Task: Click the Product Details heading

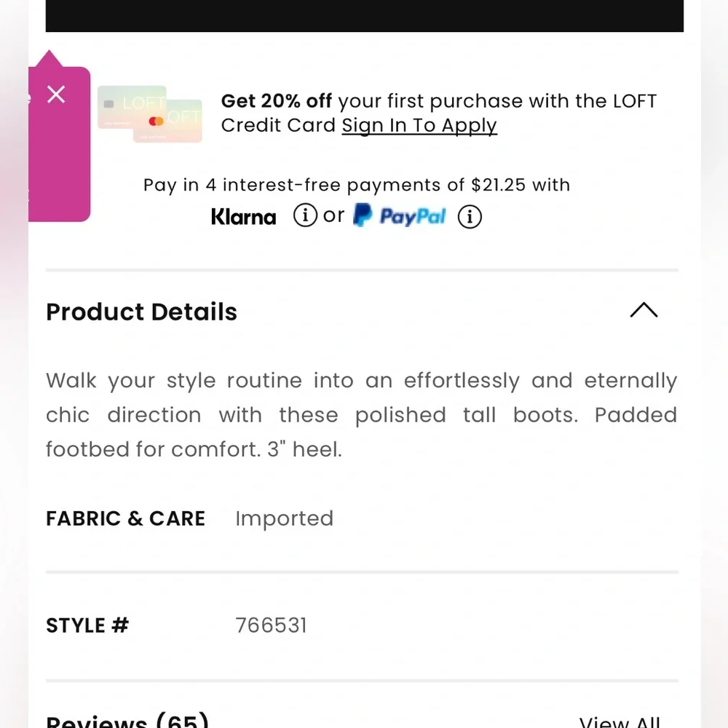Action: coord(141,312)
